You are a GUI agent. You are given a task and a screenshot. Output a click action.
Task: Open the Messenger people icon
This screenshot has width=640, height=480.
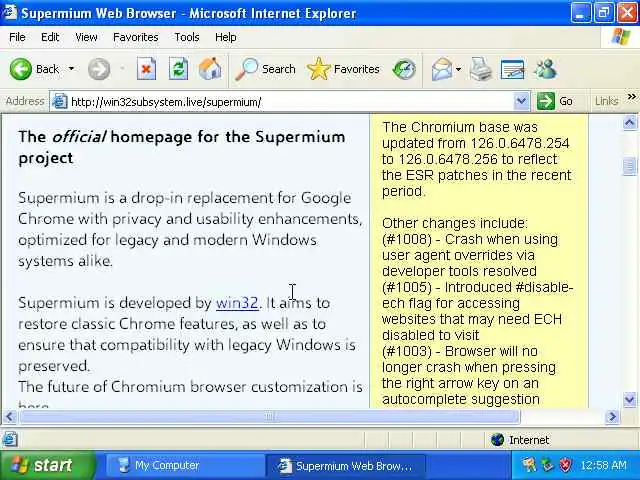(545, 69)
